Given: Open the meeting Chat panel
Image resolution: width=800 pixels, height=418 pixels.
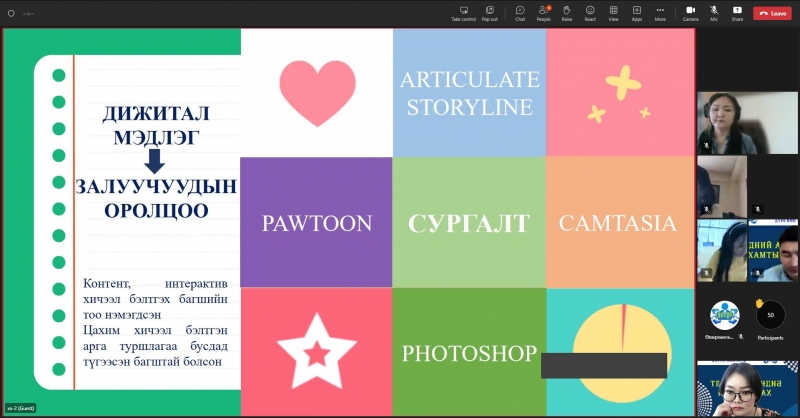Looking at the screenshot, I should tap(520, 12).
